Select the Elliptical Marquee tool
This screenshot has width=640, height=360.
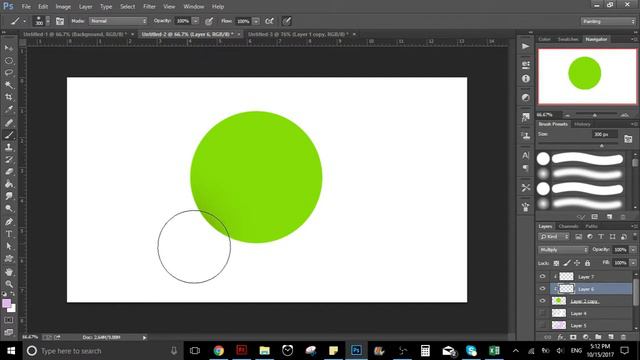point(9,60)
